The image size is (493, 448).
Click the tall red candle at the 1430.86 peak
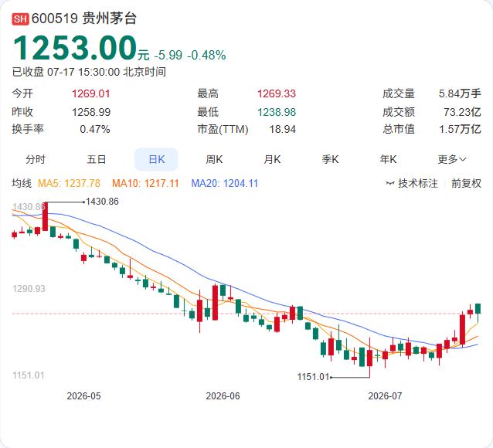45,216
